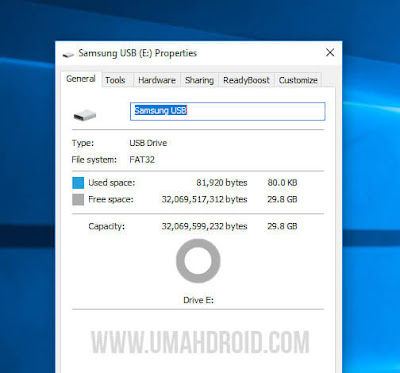Click the 'Free space:' label
Viewport: 400px width, 373px height.
111,199
